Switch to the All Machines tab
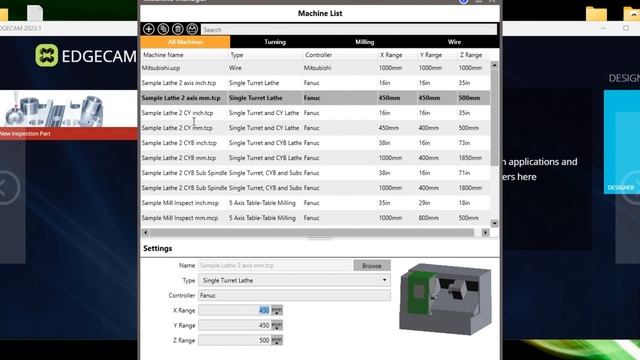The image size is (640, 360). pyautogui.click(x=185, y=42)
